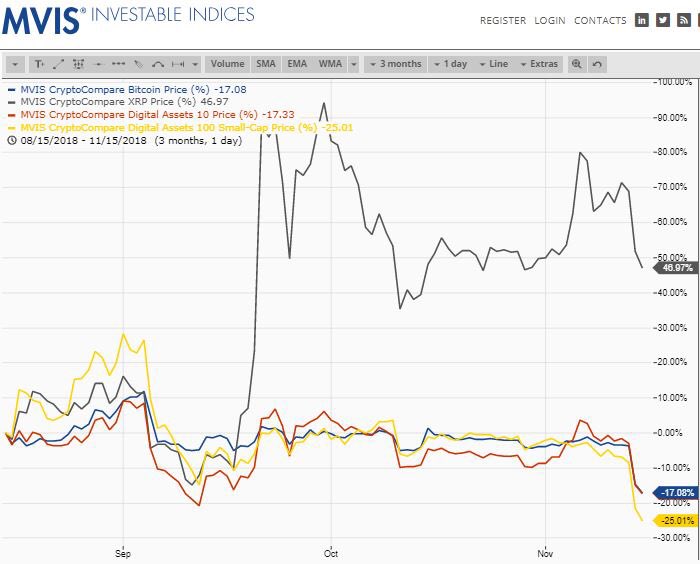Click the Nov label on time axis
Image resolution: width=700 pixels, height=564 pixels.
click(545, 554)
